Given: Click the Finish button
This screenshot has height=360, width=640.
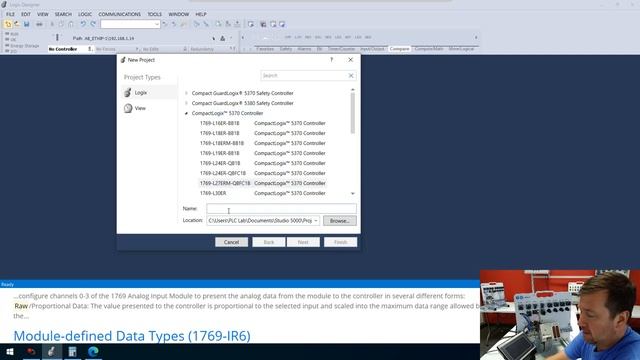Looking at the screenshot, I should click(340, 242).
